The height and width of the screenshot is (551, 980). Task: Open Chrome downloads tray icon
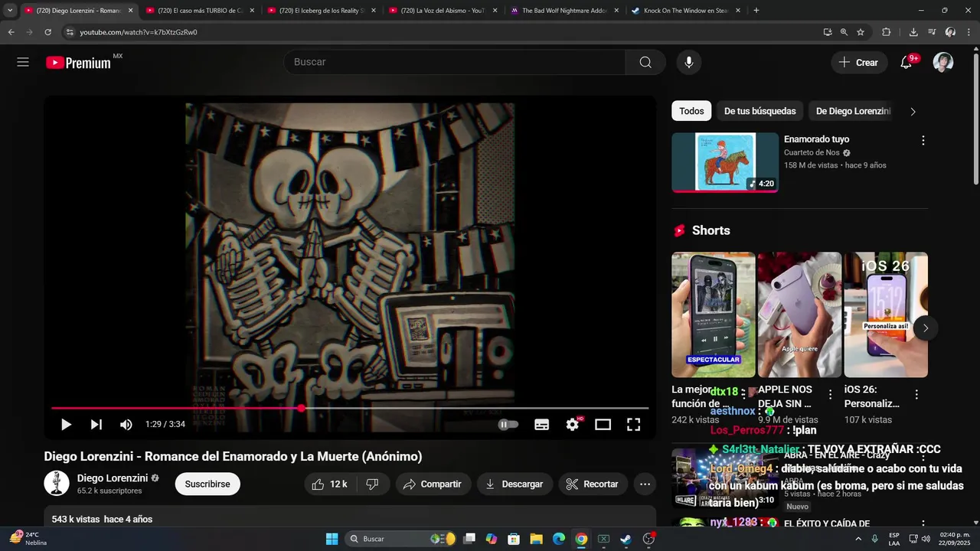[x=913, y=32]
